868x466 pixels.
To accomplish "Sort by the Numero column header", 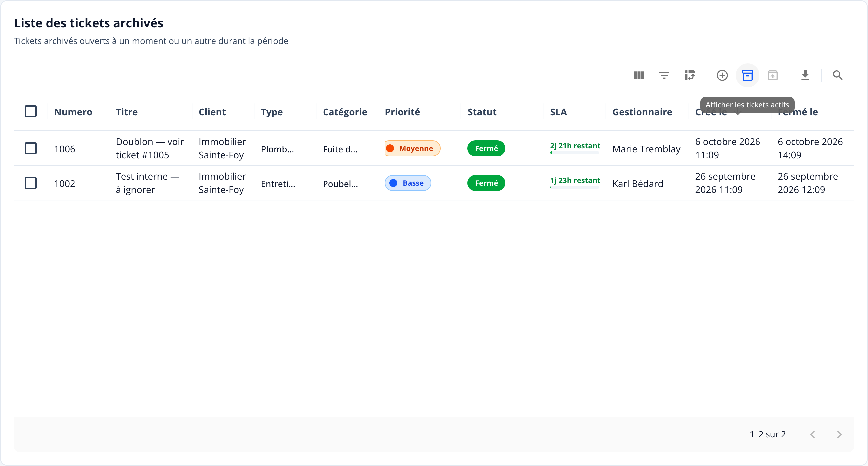I will [73, 112].
